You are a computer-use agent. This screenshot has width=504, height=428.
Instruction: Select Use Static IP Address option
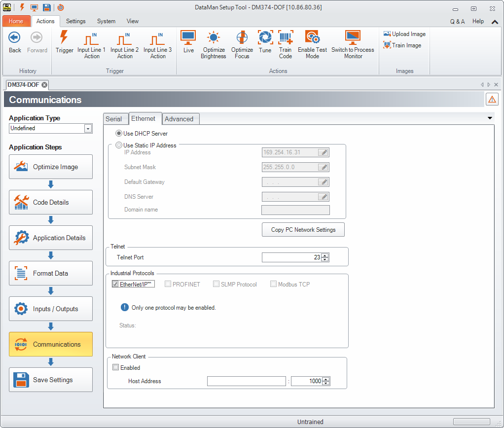point(119,145)
